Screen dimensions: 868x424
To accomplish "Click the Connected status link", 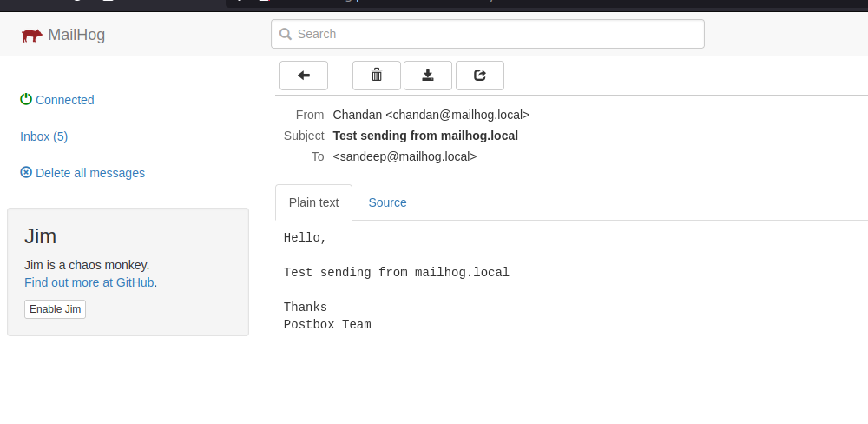I will pos(65,100).
